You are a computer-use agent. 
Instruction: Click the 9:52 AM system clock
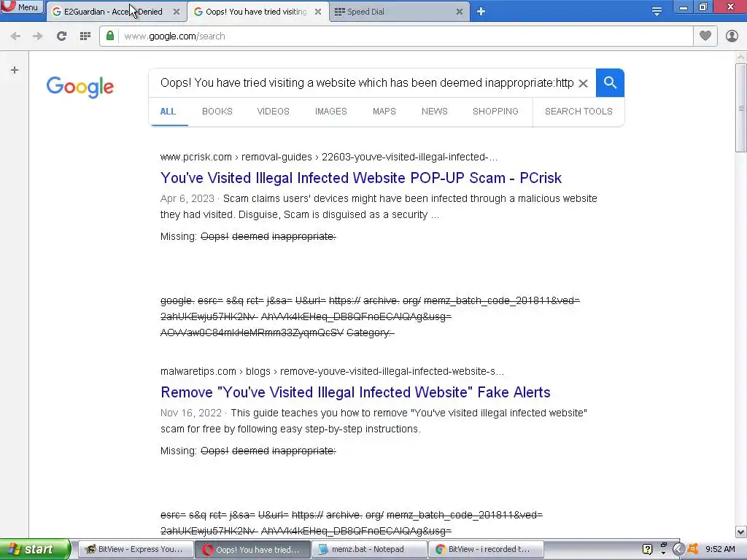(720, 549)
